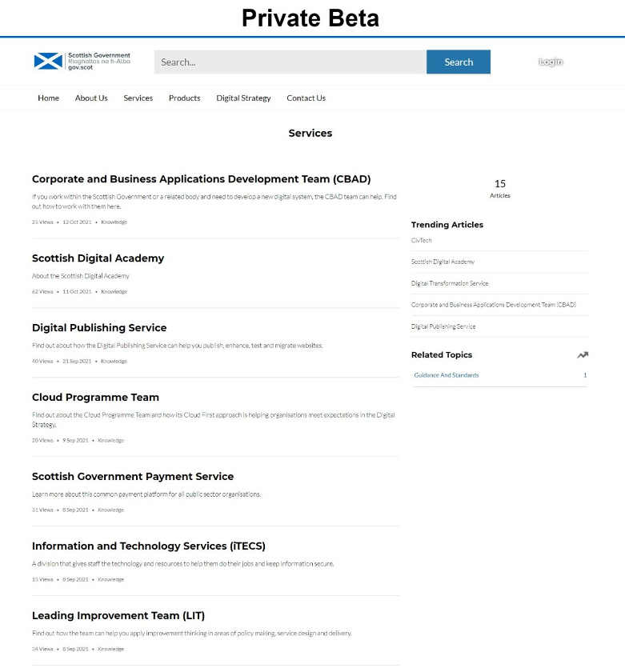Open Information and Technology Services (iTECS) article
This screenshot has width=625, height=672.
pos(149,546)
